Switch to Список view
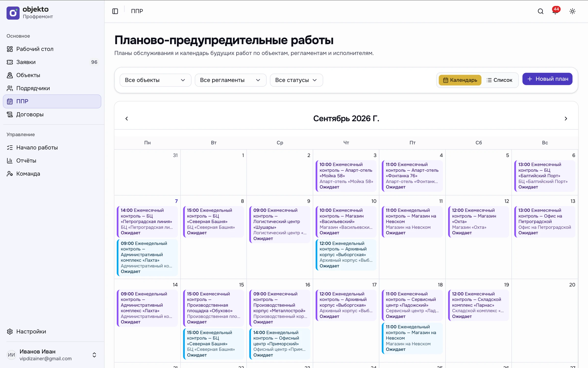 click(499, 80)
